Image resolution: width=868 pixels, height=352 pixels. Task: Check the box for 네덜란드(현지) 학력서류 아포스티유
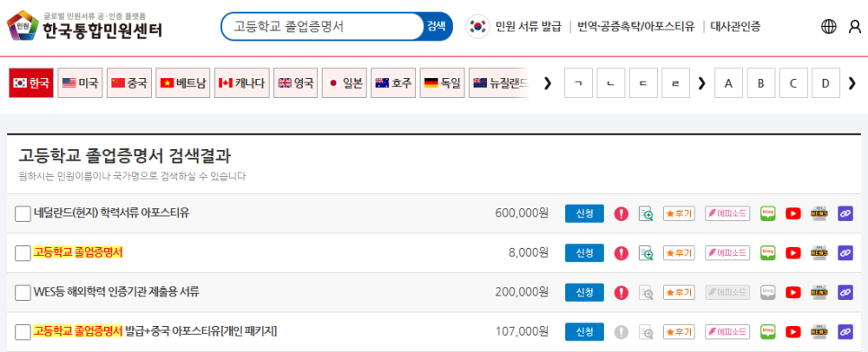[x=22, y=214]
